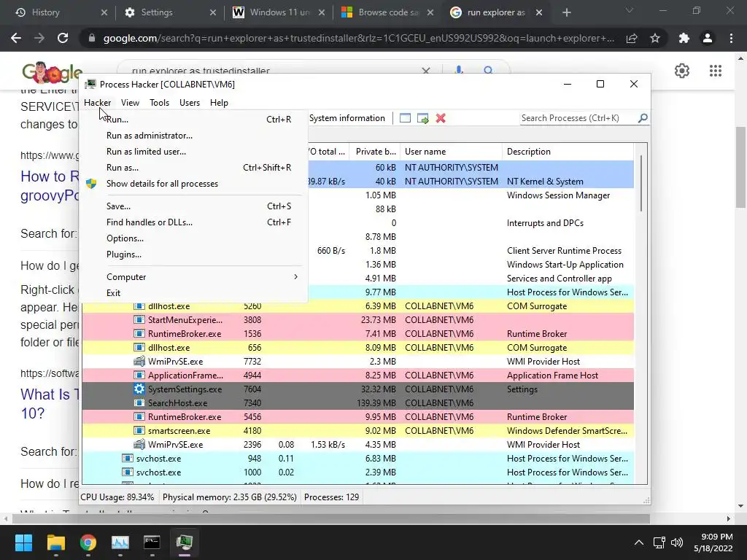747x560 pixels.
Task: Sort by the Description column header
Action: coord(568,152)
